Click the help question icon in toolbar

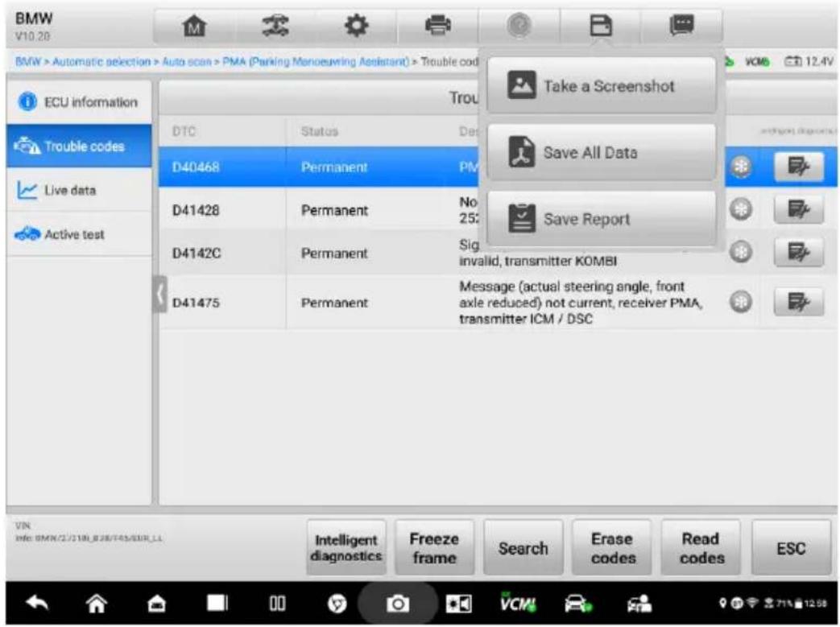519,25
